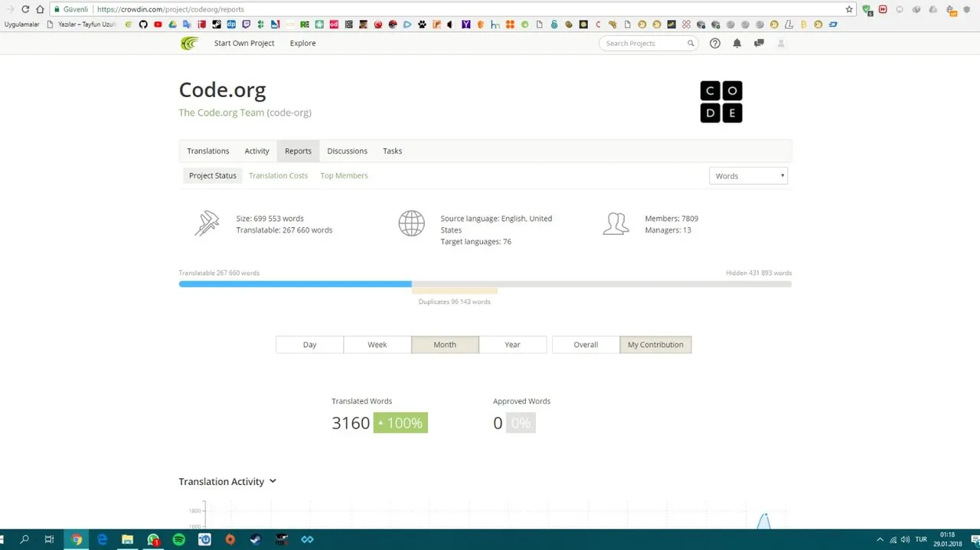Open Windows taskbar search
This screenshot has width=980, height=550.
click(x=24, y=539)
